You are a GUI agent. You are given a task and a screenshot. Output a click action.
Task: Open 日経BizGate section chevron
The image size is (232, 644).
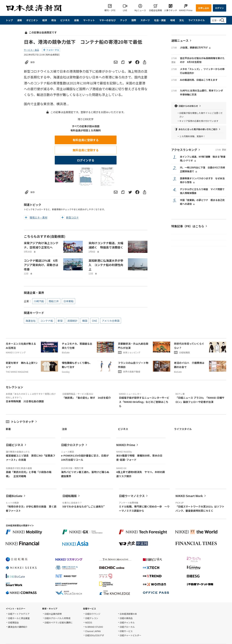[25, 496]
